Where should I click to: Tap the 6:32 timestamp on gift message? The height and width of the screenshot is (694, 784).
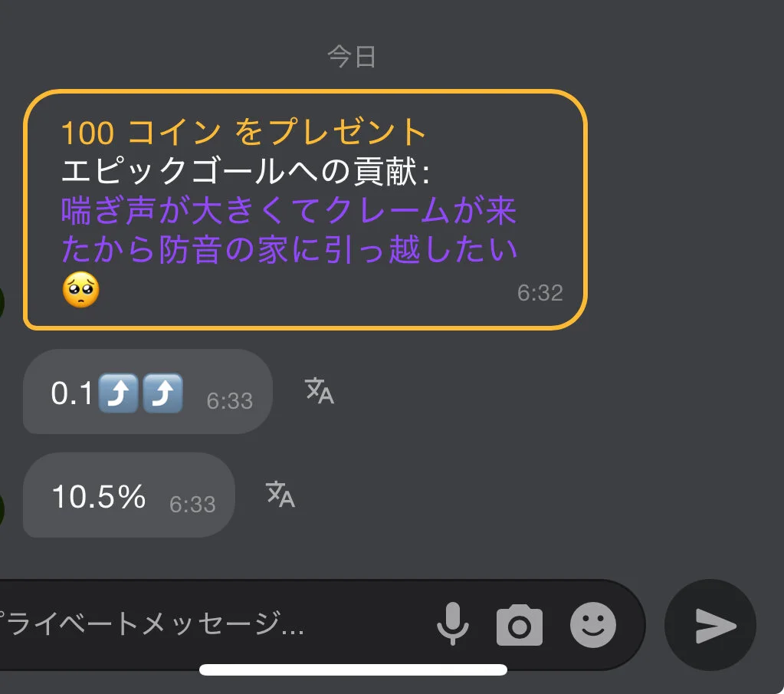[540, 293]
